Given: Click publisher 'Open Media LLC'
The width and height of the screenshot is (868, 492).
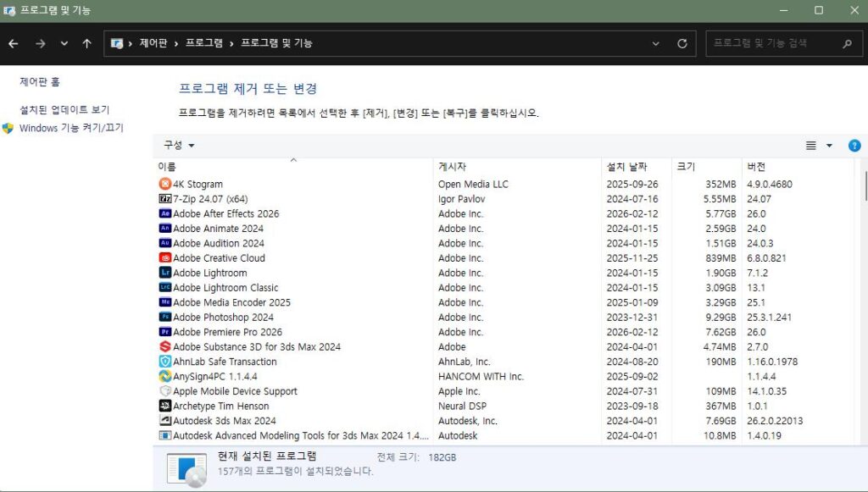Looking at the screenshot, I should [x=473, y=184].
